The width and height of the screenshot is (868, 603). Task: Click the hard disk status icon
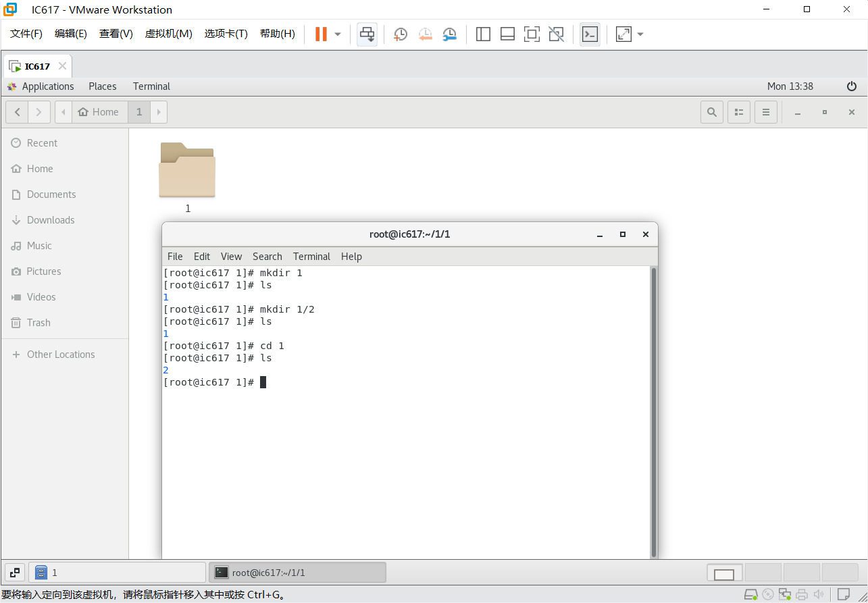tap(750, 595)
